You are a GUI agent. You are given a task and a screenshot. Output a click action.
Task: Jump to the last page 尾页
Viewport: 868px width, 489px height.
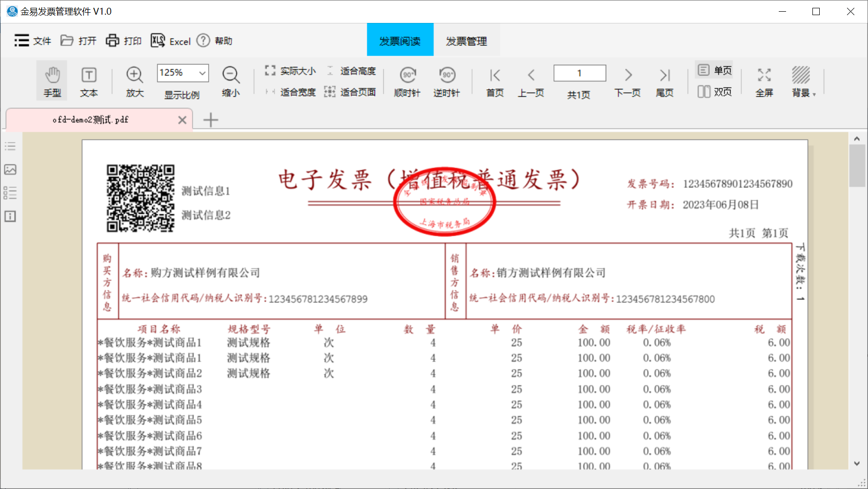coord(665,81)
